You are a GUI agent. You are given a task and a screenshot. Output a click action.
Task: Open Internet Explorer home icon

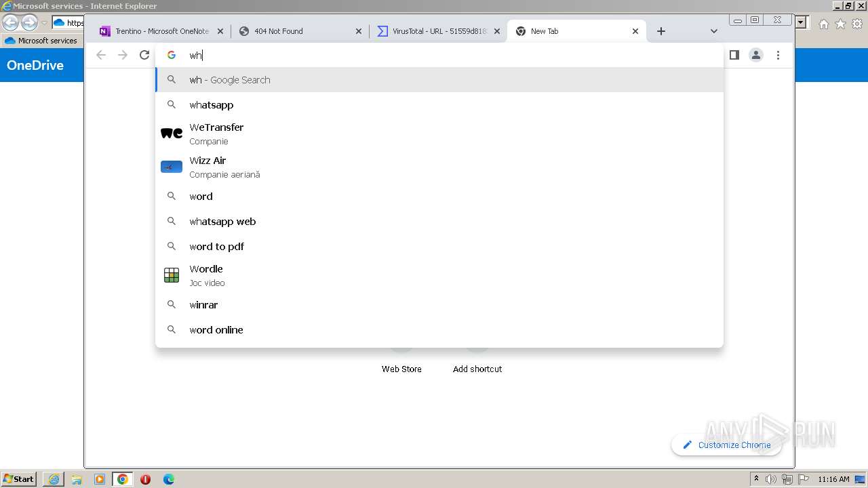823,24
